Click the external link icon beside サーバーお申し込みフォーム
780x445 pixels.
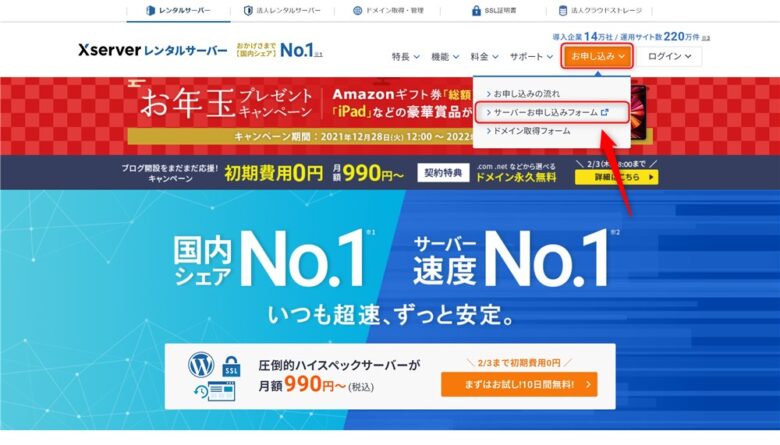tap(605, 112)
